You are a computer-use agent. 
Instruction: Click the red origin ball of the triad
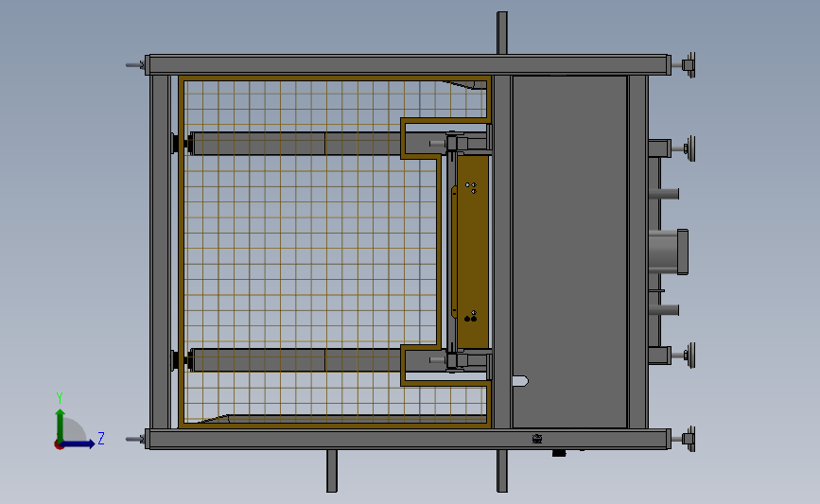pos(59,445)
